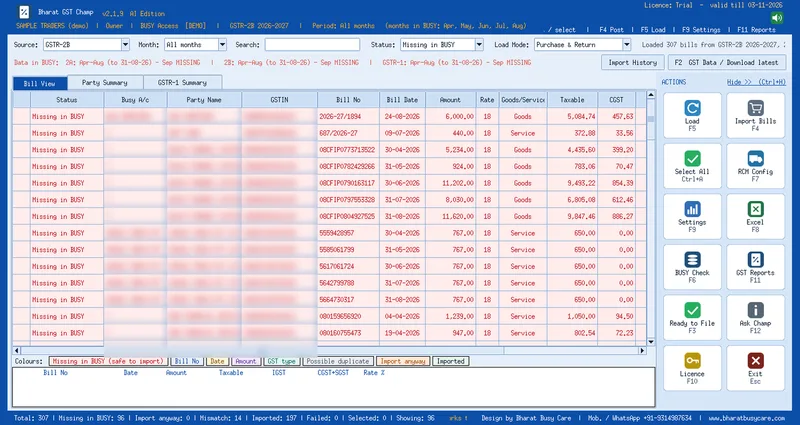Click table scroll down arrow

click(651, 342)
